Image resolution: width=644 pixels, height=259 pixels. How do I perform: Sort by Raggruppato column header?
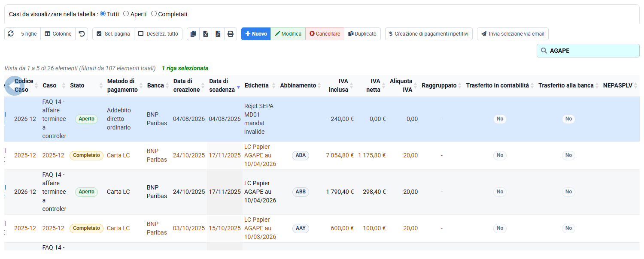click(442, 85)
